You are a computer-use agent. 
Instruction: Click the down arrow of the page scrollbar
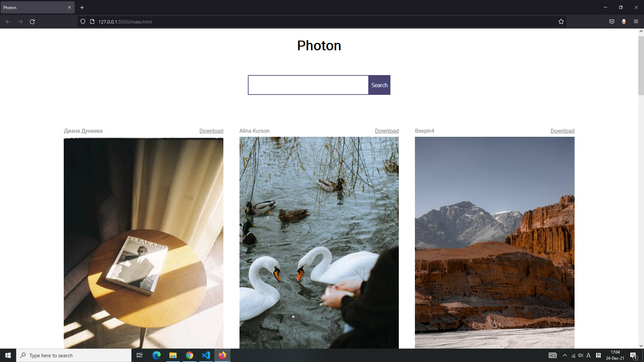(x=640, y=346)
